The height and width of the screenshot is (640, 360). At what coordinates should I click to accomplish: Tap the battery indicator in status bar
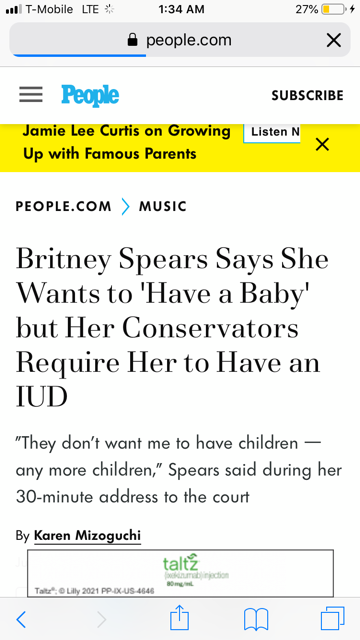pos(333,9)
